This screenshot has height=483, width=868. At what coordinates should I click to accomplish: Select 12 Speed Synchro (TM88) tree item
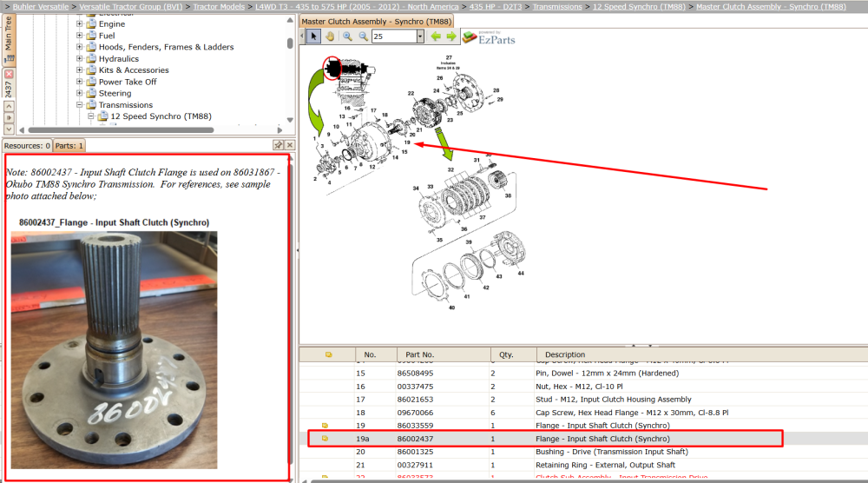(161, 116)
